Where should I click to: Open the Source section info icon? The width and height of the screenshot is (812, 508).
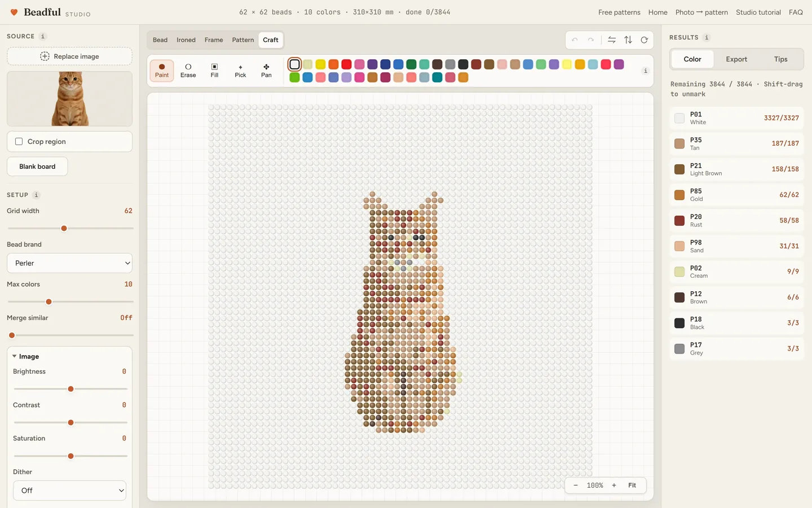43,36
